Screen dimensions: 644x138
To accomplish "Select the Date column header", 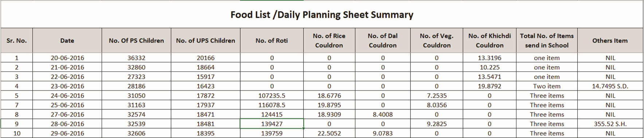I will click(x=67, y=40).
